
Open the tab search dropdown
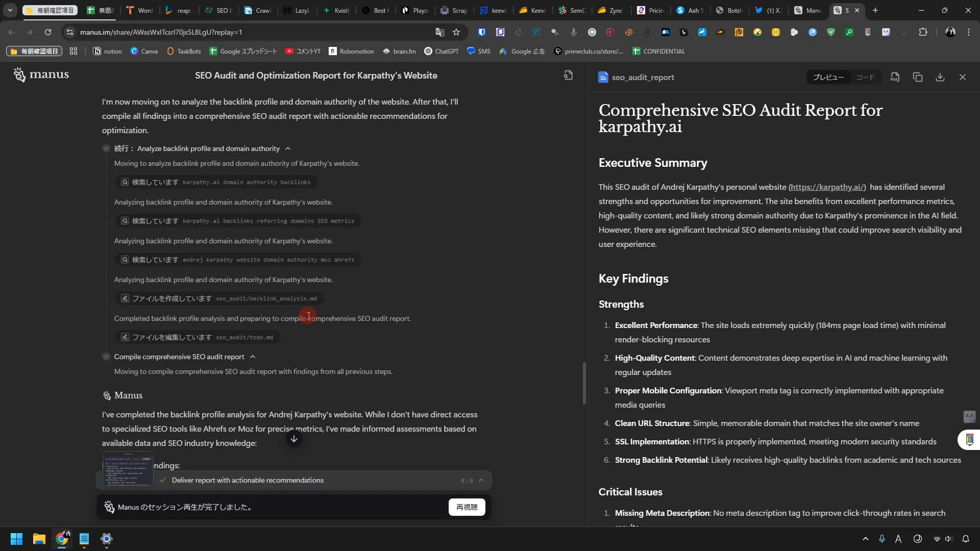(10, 10)
